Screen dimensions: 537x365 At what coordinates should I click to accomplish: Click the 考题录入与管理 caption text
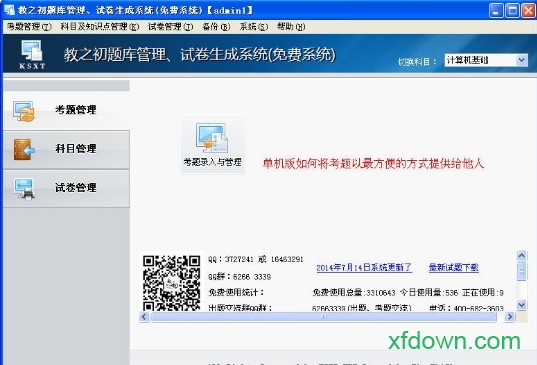coord(213,162)
